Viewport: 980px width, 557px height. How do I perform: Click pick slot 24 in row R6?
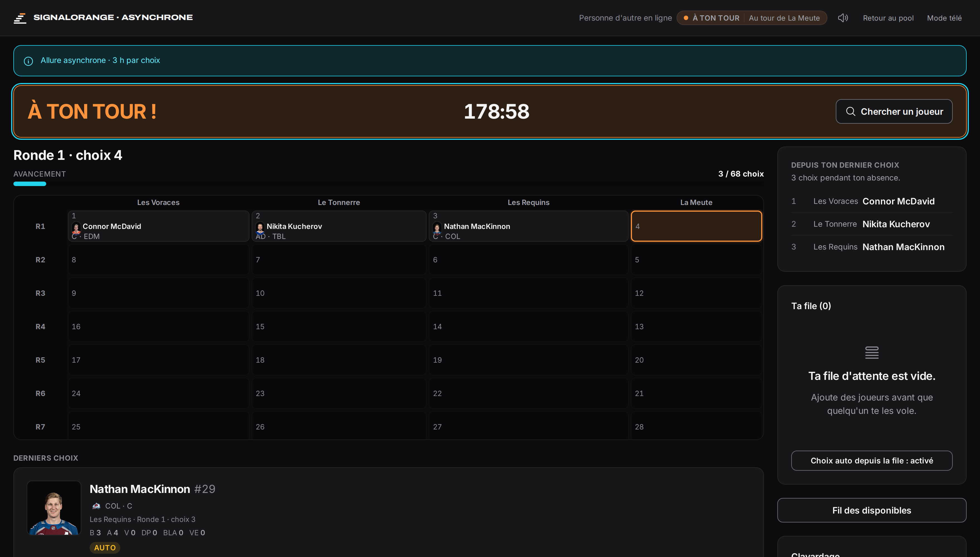tap(158, 393)
